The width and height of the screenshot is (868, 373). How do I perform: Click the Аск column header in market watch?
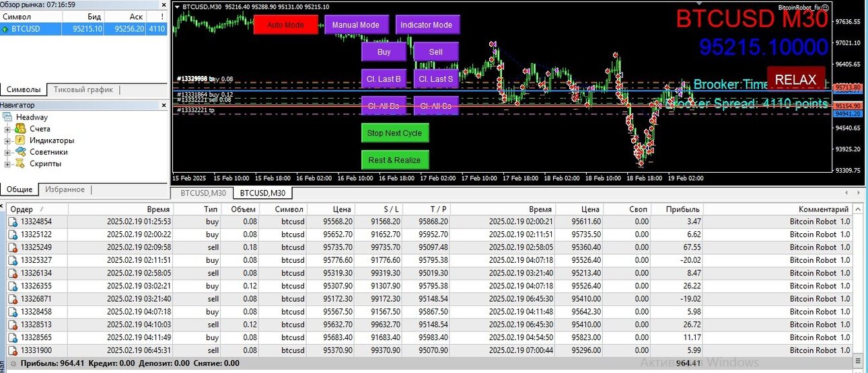click(x=124, y=16)
